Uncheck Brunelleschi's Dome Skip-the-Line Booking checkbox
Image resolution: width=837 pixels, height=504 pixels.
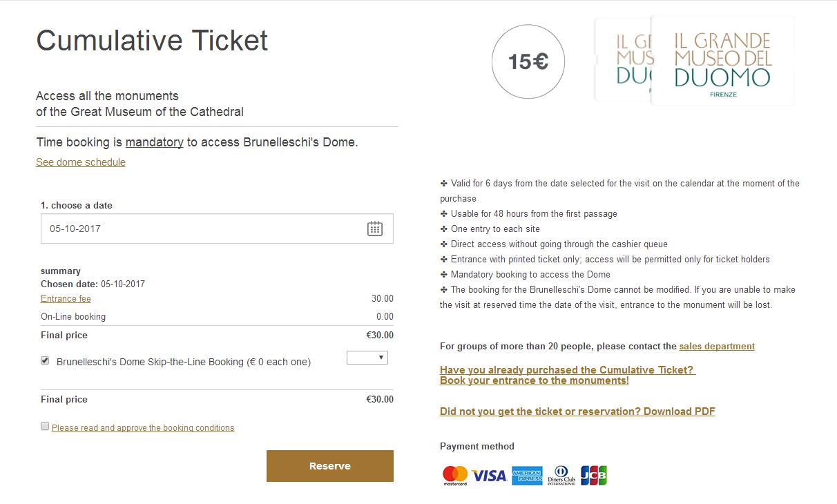click(x=45, y=360)
